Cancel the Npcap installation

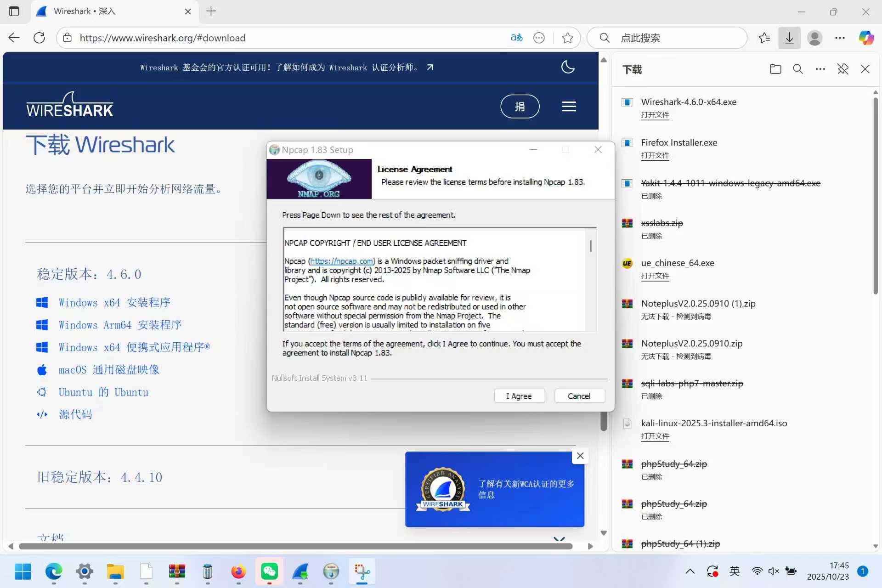[x=579, y=396]
